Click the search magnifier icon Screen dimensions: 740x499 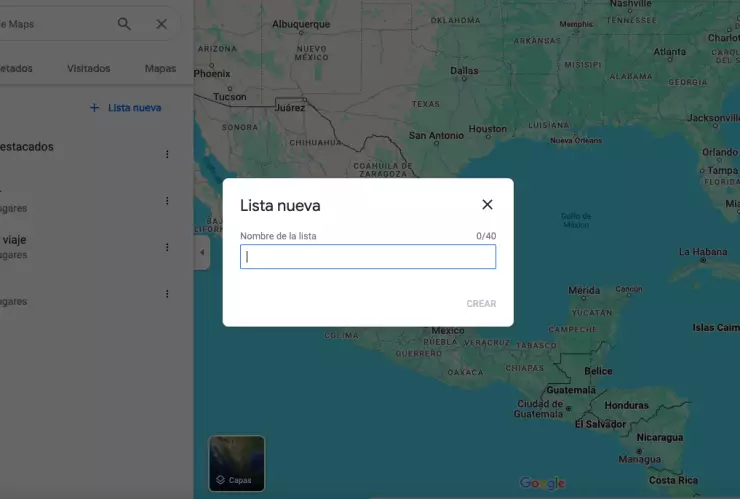coord(124,24)
